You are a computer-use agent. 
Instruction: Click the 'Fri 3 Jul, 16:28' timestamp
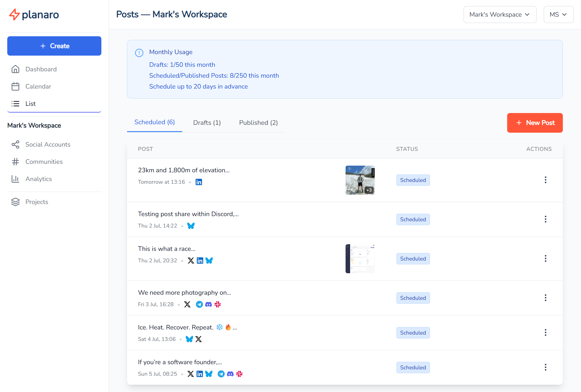156,304
